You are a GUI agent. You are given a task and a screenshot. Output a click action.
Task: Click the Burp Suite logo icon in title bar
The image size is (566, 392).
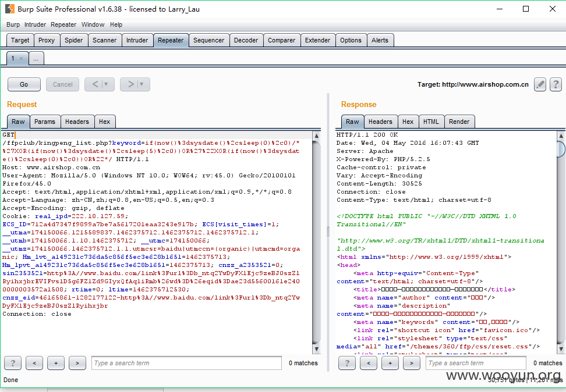pyautogui.click(x=10, y=9)
